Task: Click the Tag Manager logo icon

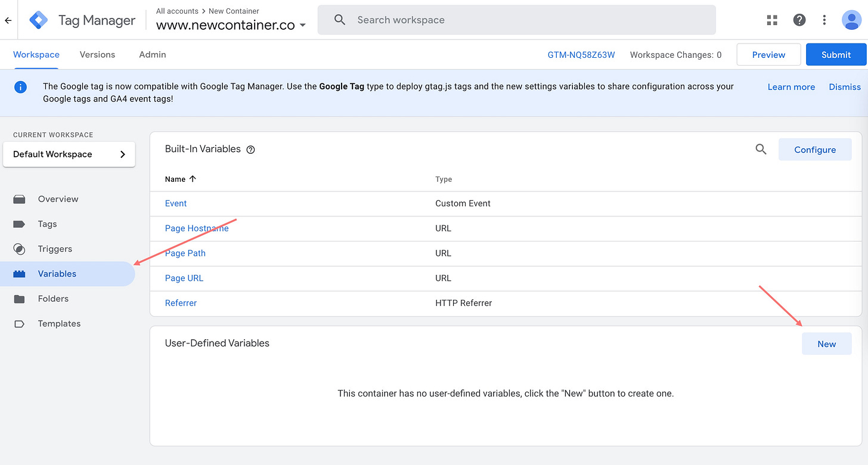Action: (39, 20)
